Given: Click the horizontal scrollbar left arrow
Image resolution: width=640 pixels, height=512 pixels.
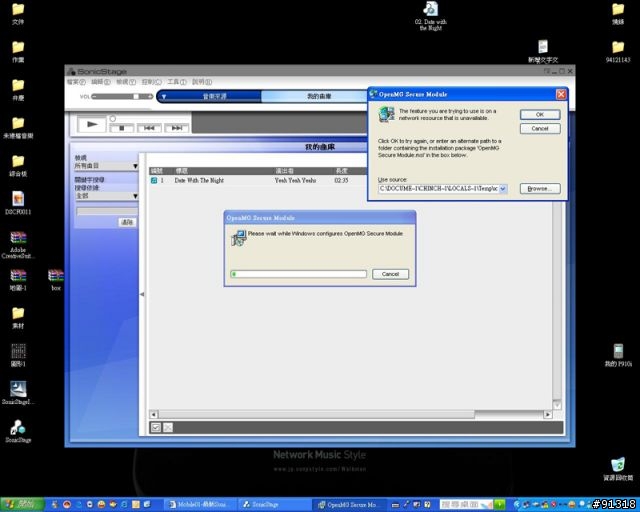Looking at the screenshot, I should coord(153,414).
